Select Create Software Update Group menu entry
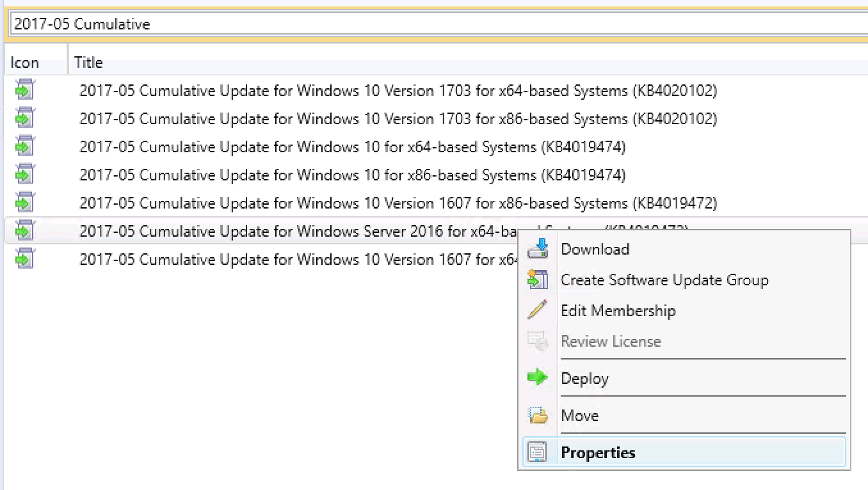The height and width of the screenshot is (490, 868). [x=664, y=280]
